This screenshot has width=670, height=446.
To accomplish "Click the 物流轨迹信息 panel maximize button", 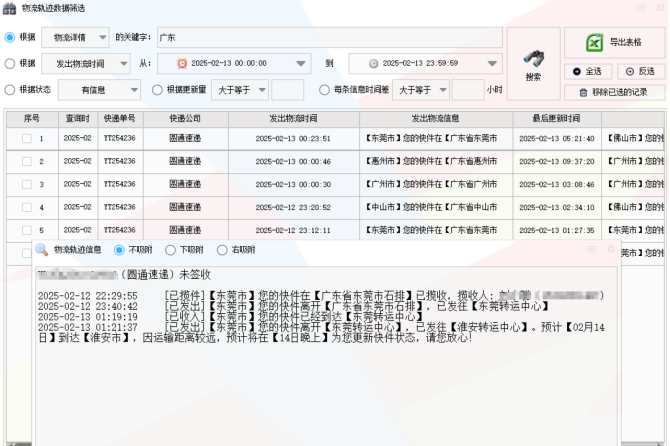I will [592, 249].
